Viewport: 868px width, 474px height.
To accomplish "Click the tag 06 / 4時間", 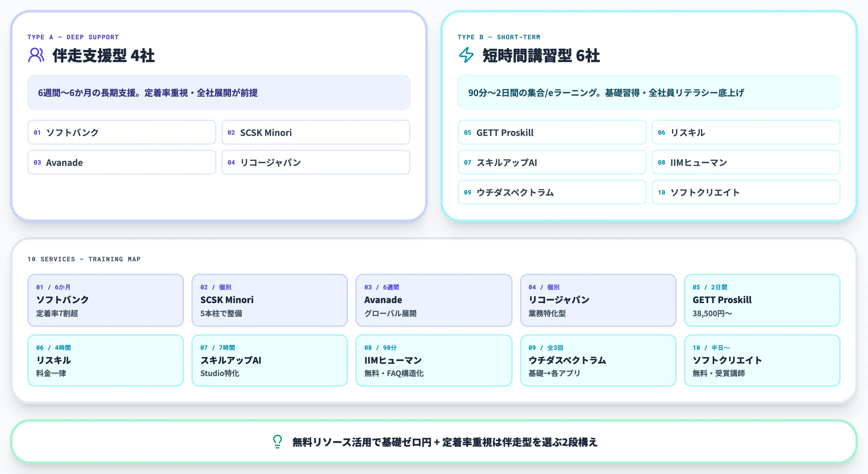I will (53, 348).
